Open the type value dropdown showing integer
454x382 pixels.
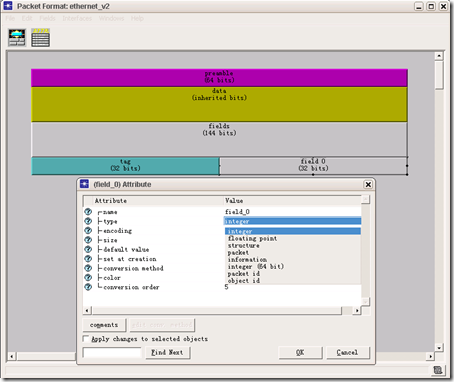[x=292, y=221]
